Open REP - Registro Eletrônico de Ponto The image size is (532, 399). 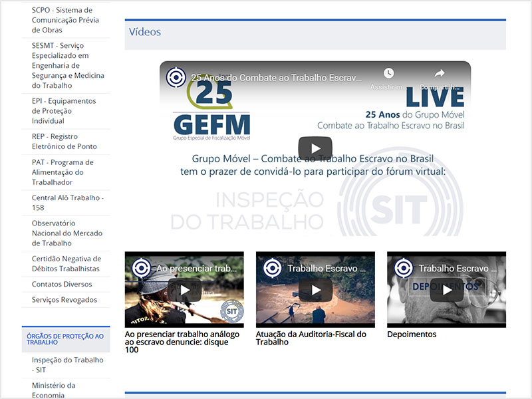[x=65, y=142]
